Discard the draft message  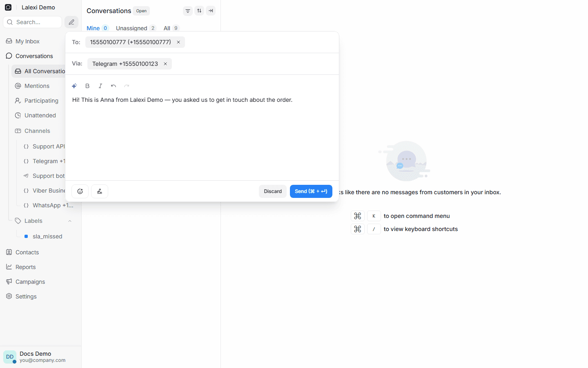(x=273, y=191)
